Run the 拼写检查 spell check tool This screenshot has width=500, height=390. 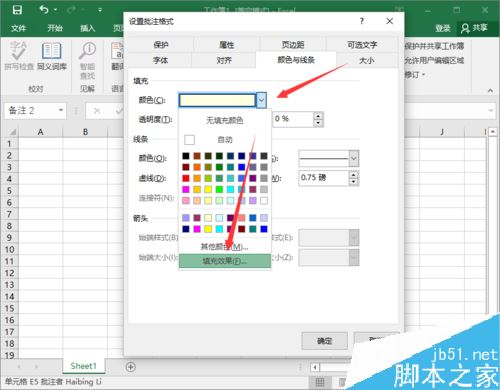tap(19, 56)
